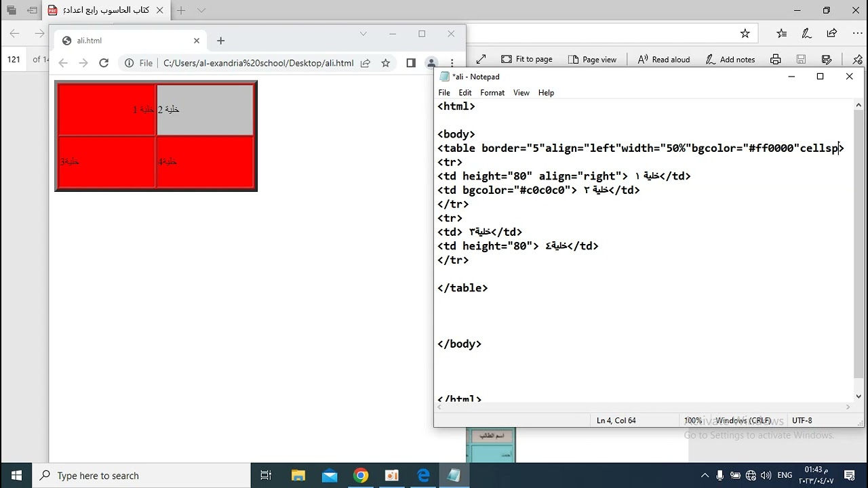
Task: Go back in the Chrome window
Action: click(63, 63)
